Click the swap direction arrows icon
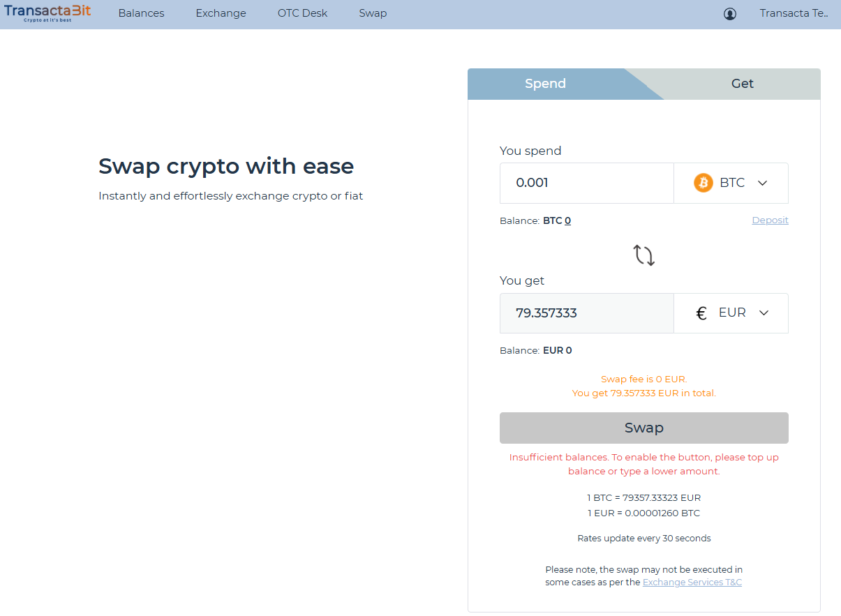841x616 pixels. point(643,255)
